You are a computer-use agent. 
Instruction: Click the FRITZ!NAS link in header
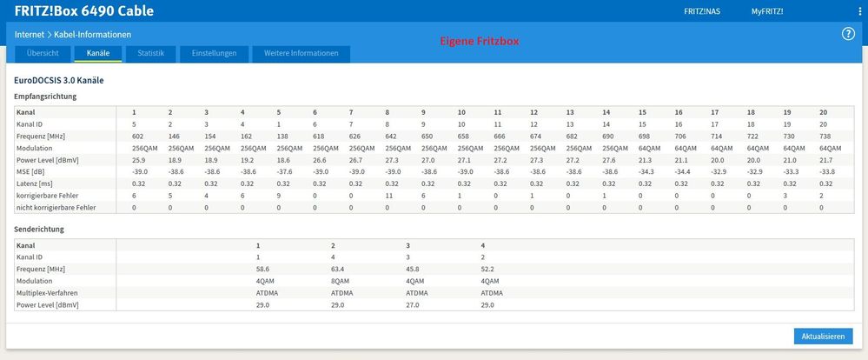[702, 11]
